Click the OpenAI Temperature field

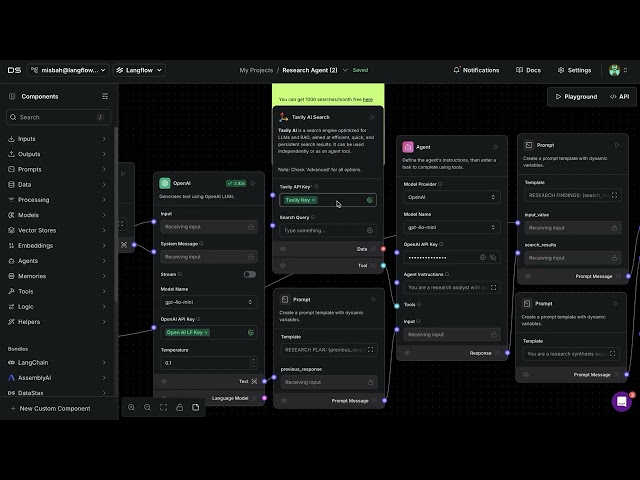(206, 363)
